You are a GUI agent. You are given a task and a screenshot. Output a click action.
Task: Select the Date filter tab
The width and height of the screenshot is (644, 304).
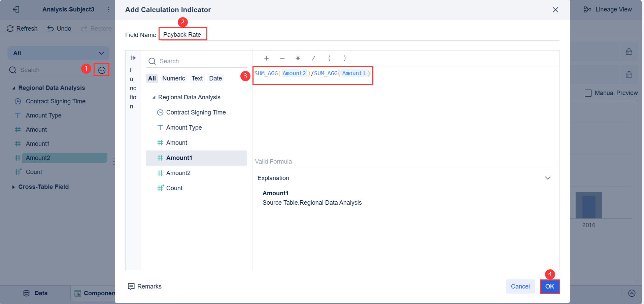tap(215, 78)
